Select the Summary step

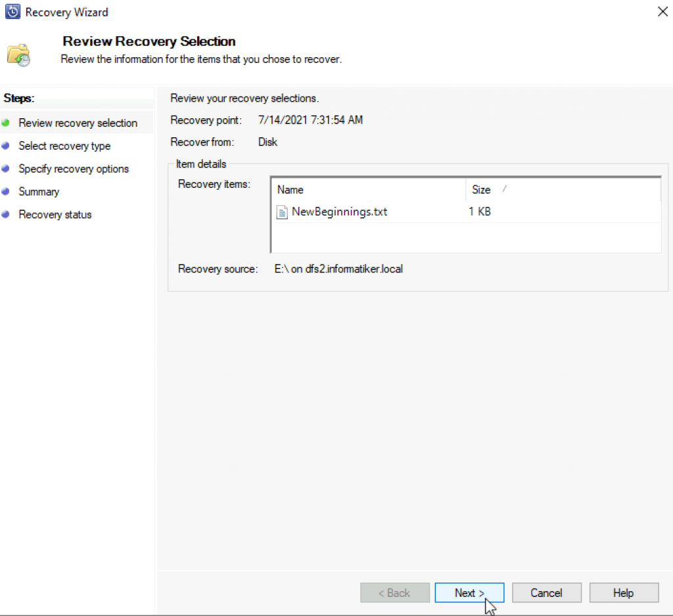point(39,192)
